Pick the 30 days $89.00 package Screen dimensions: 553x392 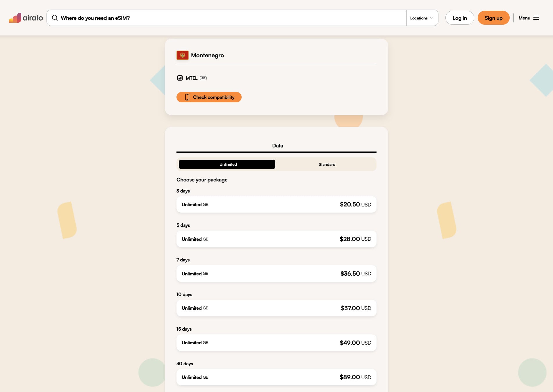click(x=276, y=377)
